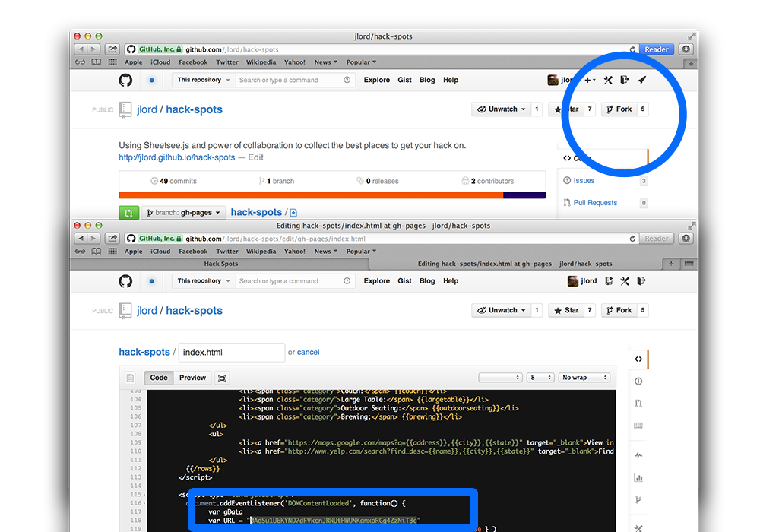This screenshot has height=532, width=760.
Task: Click GitHub octocat logo in editing window
Action: tap(125, 281)
